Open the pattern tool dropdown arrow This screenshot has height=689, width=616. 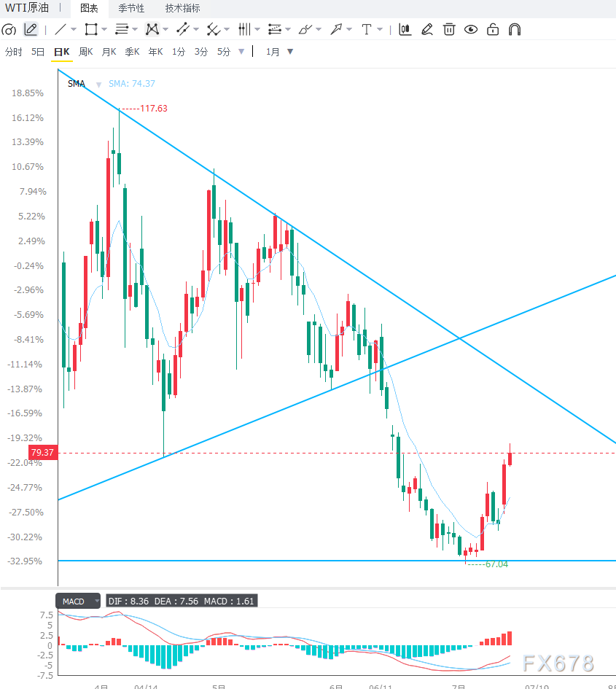165,29
